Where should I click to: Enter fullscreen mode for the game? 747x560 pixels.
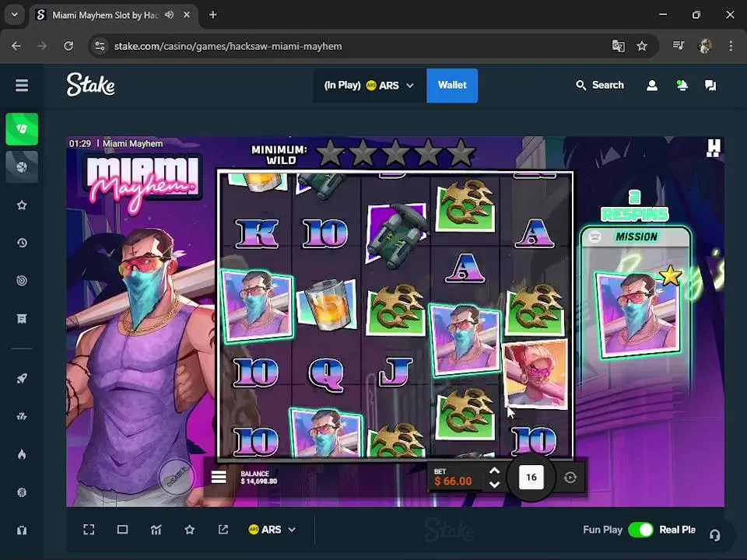tap(89, 530)
